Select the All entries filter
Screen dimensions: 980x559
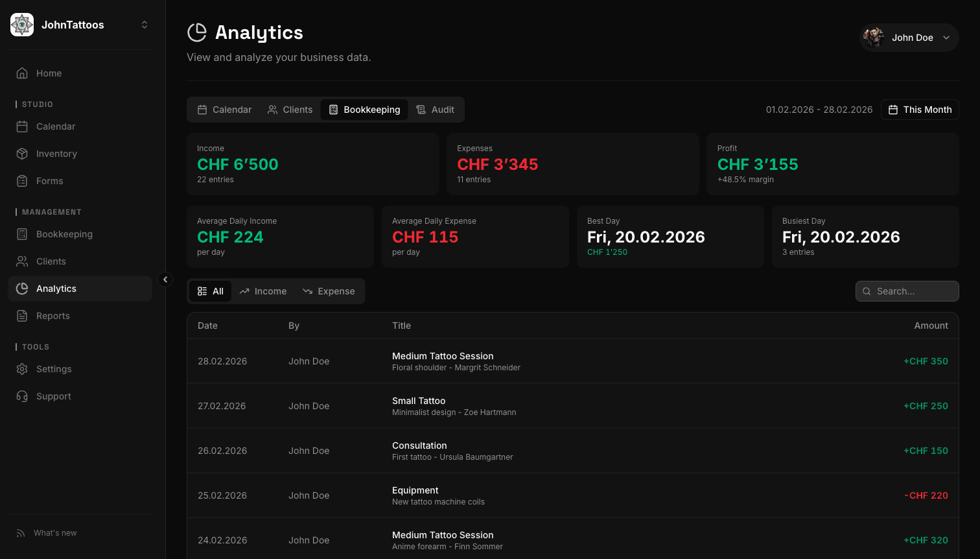tap(210, 291)
